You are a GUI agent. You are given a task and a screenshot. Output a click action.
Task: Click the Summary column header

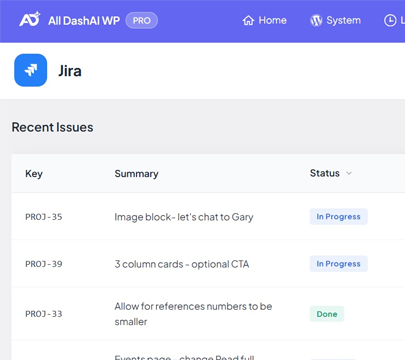click(x=137, y=174)
